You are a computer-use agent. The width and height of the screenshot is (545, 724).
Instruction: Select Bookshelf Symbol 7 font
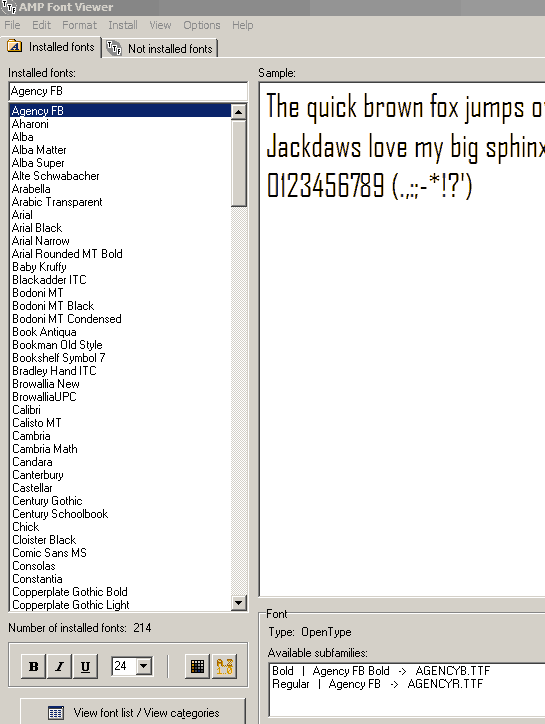click(x=120, y=357)
